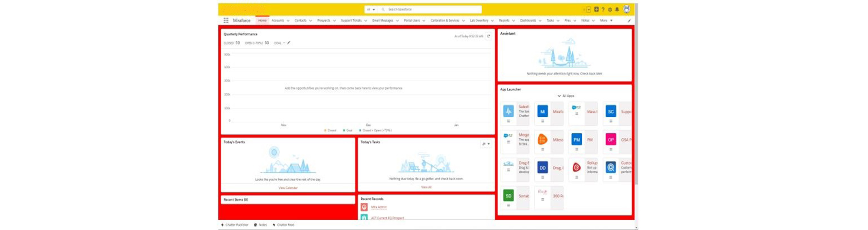The height and width of the screenshot is (230, 868).
Task: Open the favorites list dropdown arrow
Action: (589, 10)
